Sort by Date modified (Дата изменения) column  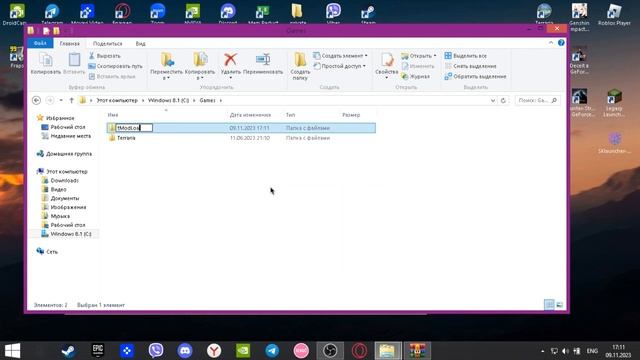point(250,115)
